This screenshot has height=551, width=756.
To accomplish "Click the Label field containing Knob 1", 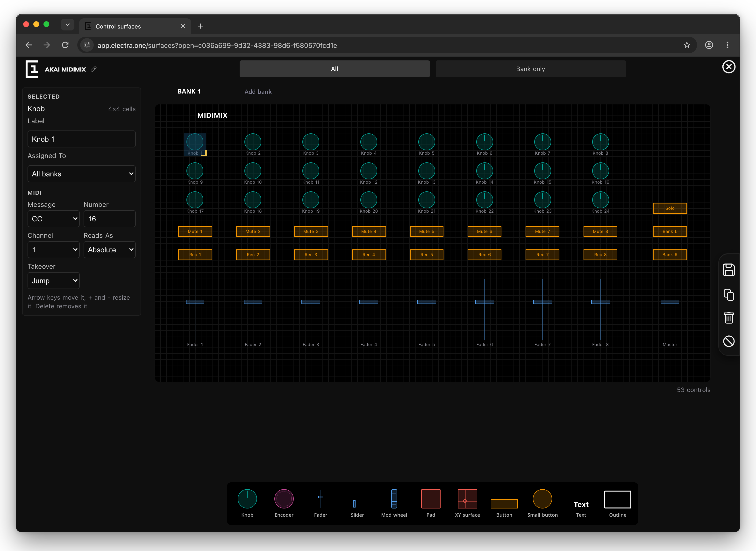I will tap(81, 139).
